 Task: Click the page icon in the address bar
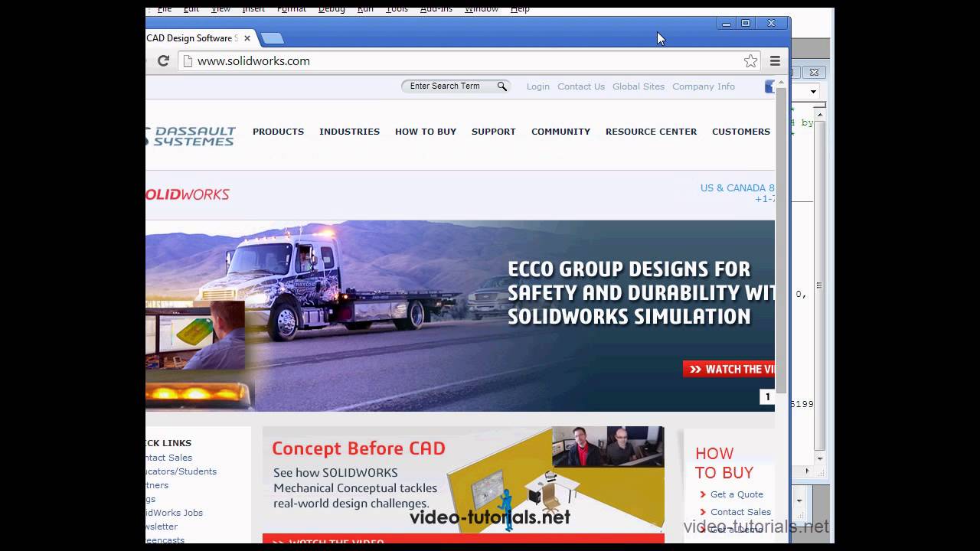tap(188, 61)
